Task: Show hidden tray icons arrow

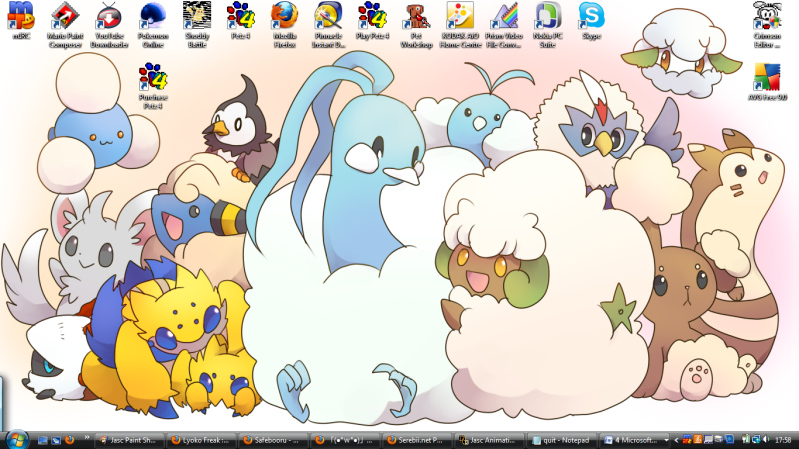Action: [677, 440]
